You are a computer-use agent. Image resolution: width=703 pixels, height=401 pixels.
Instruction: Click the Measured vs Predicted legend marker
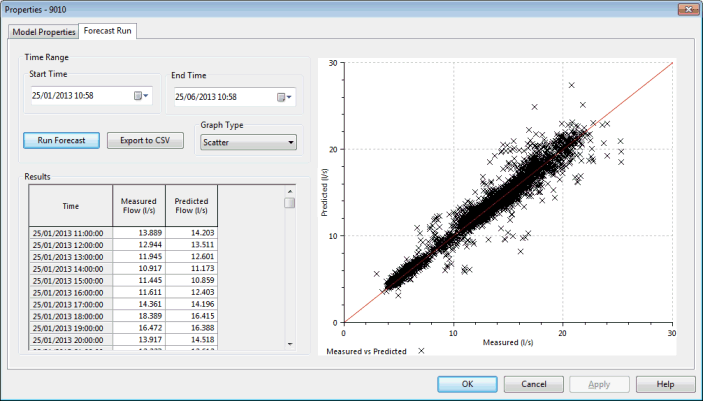pyautogui.click(x=421, y=351)
